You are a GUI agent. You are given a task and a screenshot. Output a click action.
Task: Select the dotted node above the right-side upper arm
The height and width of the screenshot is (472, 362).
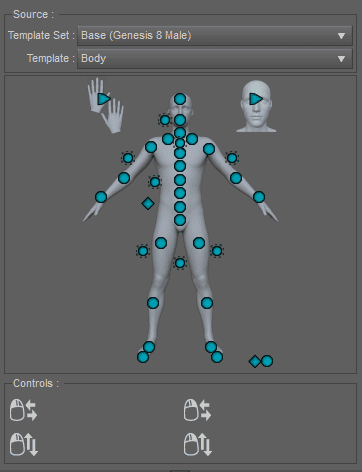(232, 158)
